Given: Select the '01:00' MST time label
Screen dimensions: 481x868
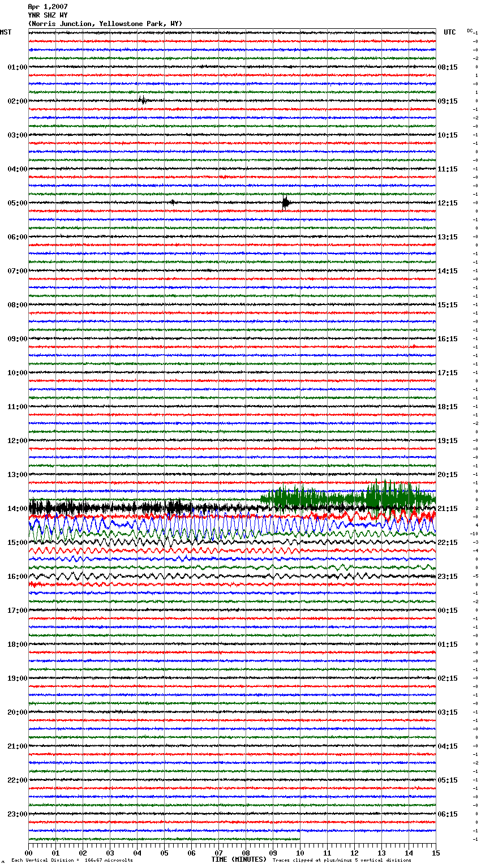Looking at the screenshot, I should click(x=18, y=67).
